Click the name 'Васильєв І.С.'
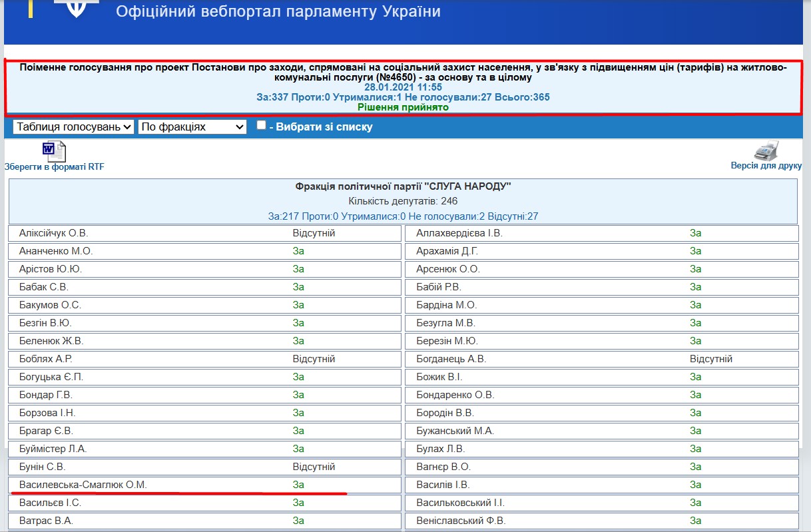This screenshot has height=532, width=811. (x=51, y=503)
